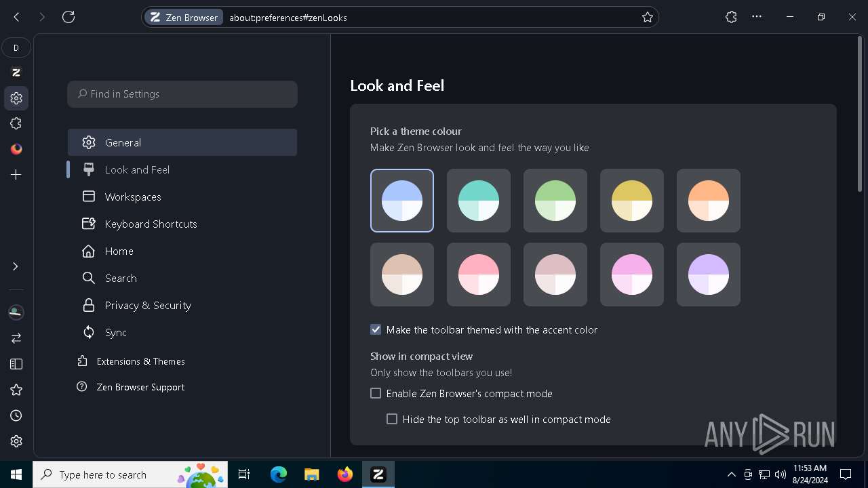Pick the yellow theme colour

[x=632, y=201]
